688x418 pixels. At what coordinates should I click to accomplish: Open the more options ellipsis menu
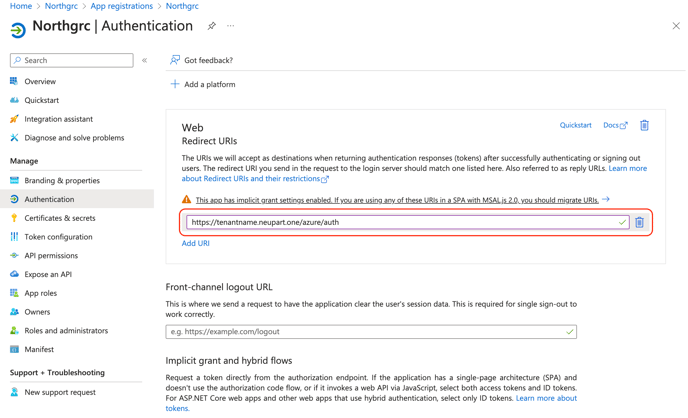point(231,26)
